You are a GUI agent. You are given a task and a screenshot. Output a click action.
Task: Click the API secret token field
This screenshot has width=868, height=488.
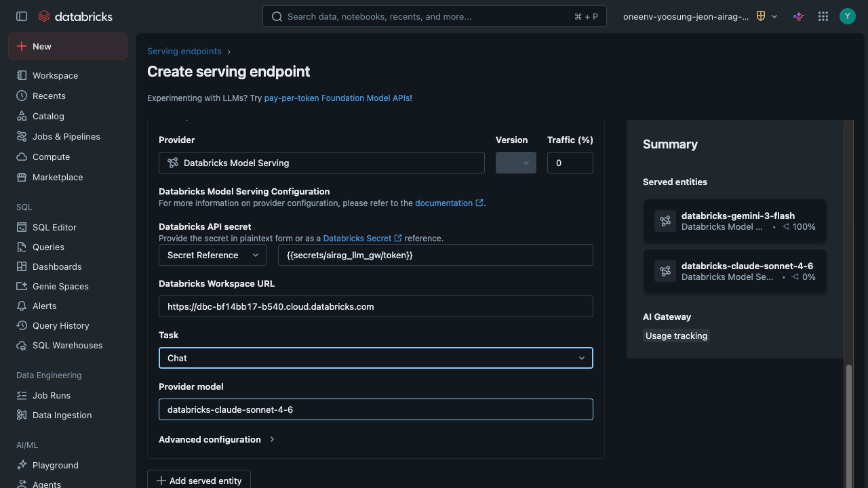(x=435, y=255)
